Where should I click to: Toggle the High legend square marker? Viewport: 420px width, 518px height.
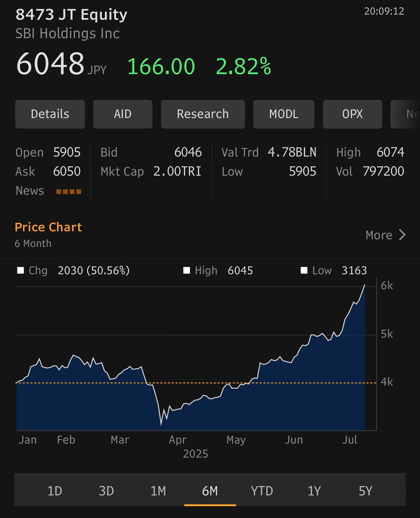click(186, 271)
